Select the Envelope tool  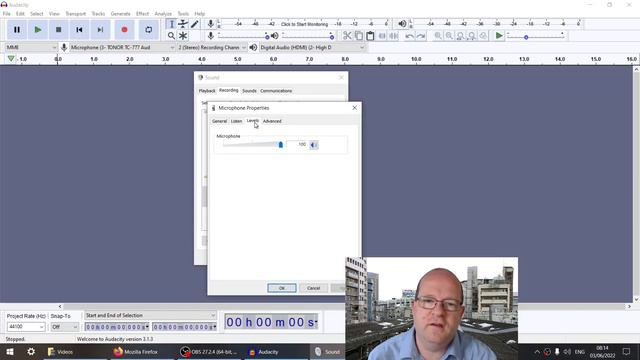[183, 24]
